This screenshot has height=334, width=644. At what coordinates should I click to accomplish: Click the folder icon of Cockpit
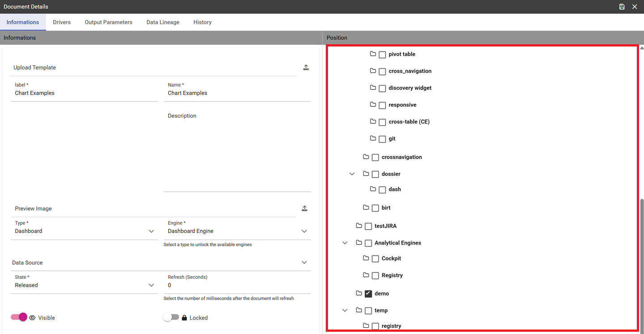point(366,258)
